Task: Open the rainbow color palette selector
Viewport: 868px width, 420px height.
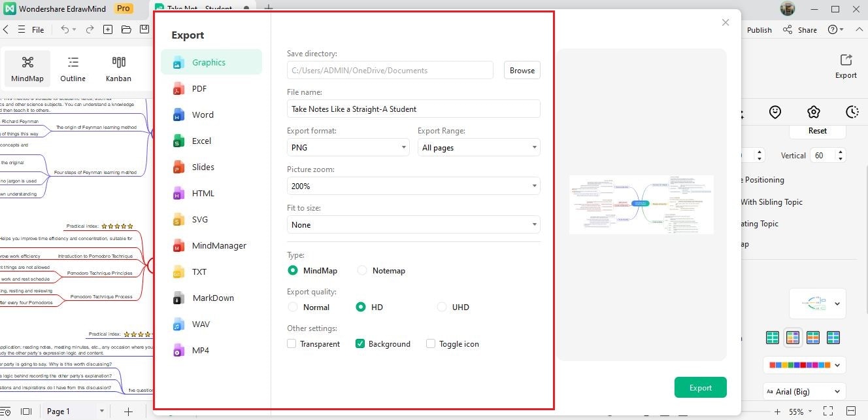Action: point(805,364)
